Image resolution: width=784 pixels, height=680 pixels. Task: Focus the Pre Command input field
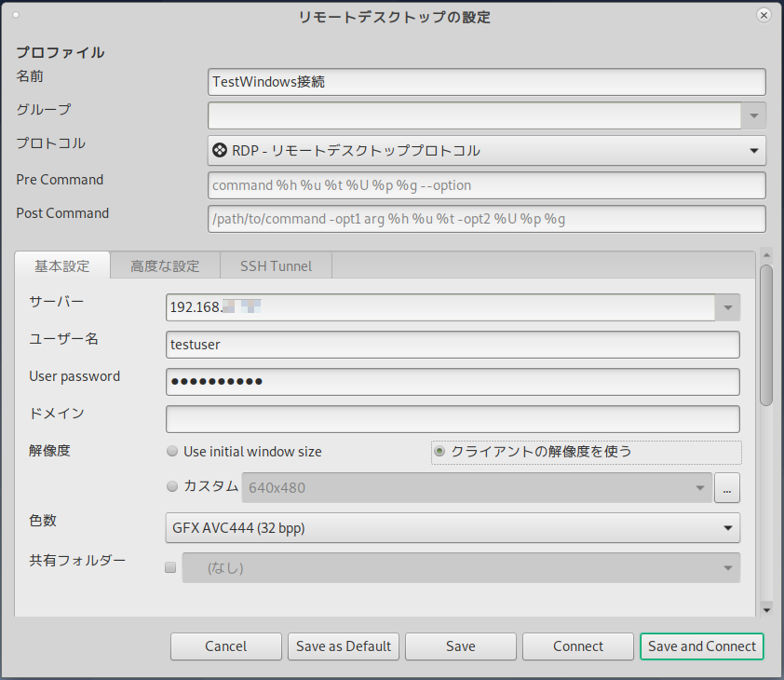[486, 185]
